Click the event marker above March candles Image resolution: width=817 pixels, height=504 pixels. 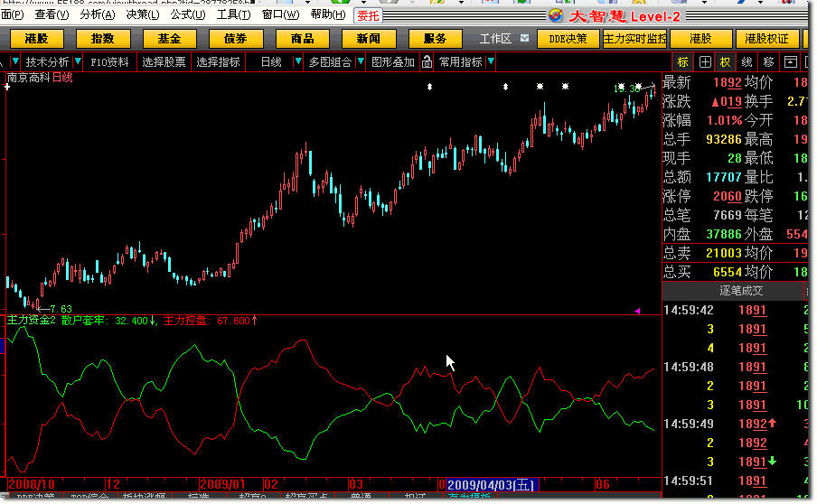click(430, 87)
